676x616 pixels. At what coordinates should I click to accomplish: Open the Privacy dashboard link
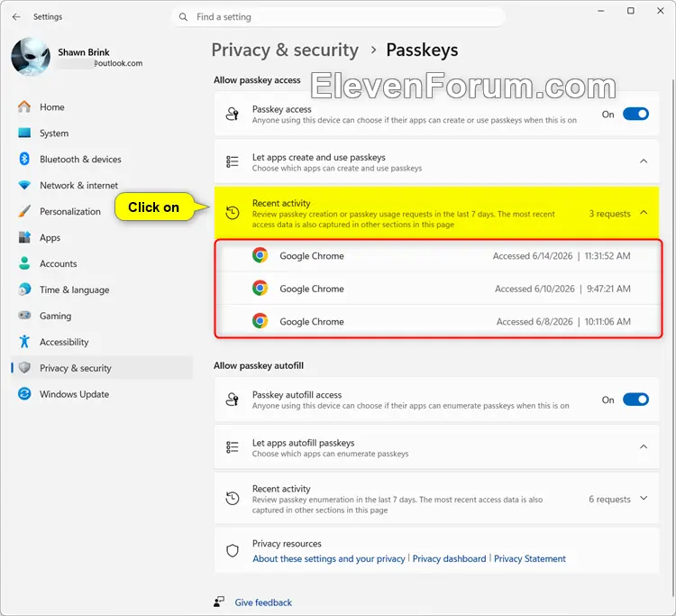pyautogui.click(x=449, y=558)
